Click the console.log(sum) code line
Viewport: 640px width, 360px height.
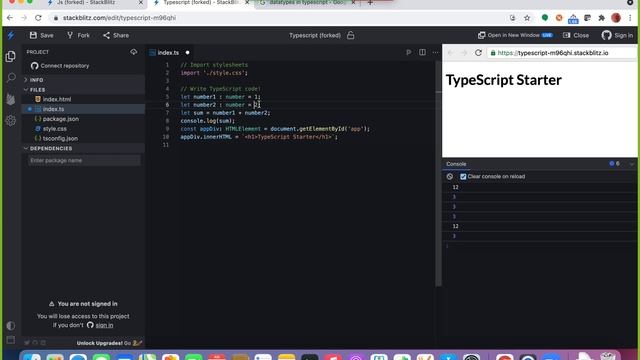click(x=207, y=121)
